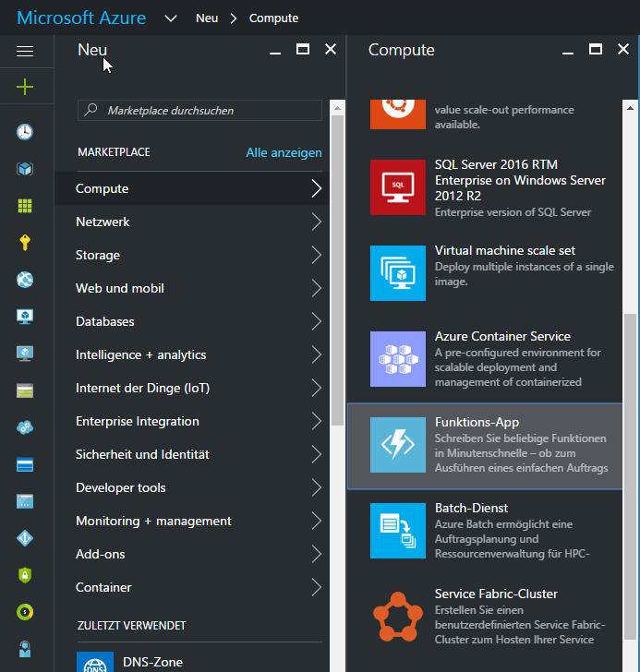Open the green grid All resources icon
Image resolution: width=640 pixels, height=672 pixels.
click(25, 206)
